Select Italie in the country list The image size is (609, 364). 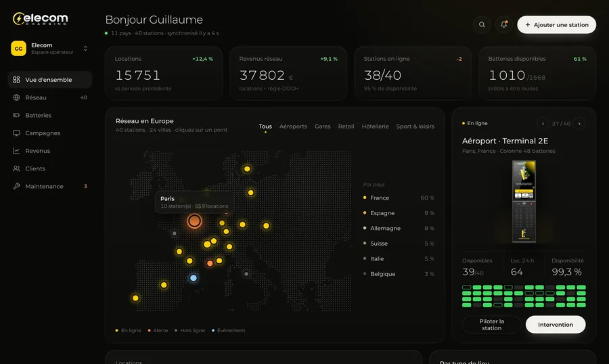click(x=399, y=258)
